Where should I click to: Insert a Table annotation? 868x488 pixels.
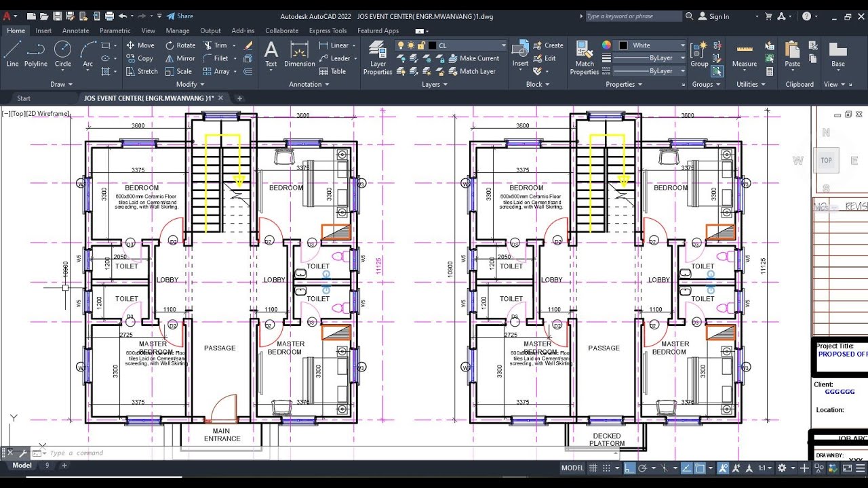pos(332,71)
